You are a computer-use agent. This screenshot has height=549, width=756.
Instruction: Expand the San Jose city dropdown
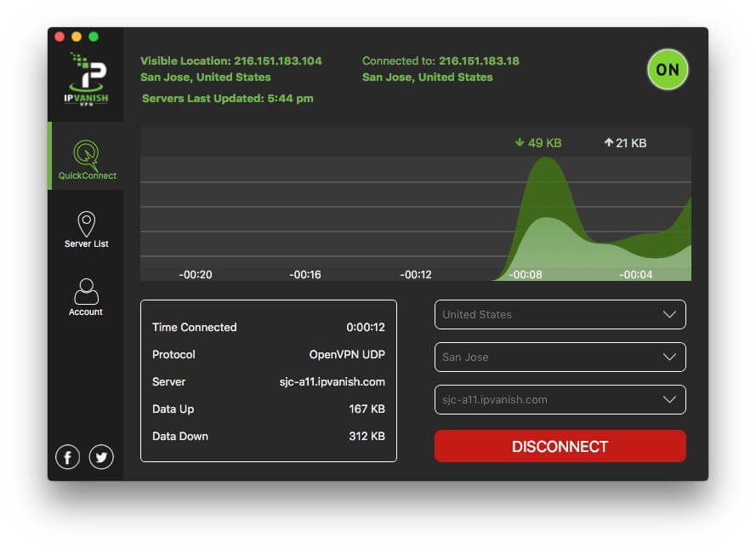560,357
